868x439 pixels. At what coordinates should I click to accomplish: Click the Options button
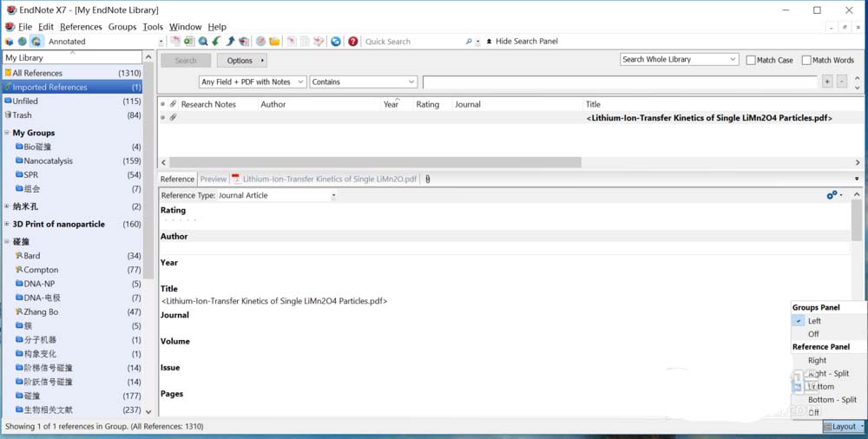click(241, 61)
